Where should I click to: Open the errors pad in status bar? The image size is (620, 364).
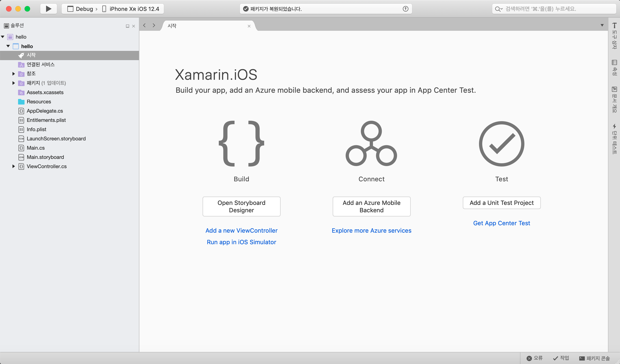pos(535,358)
